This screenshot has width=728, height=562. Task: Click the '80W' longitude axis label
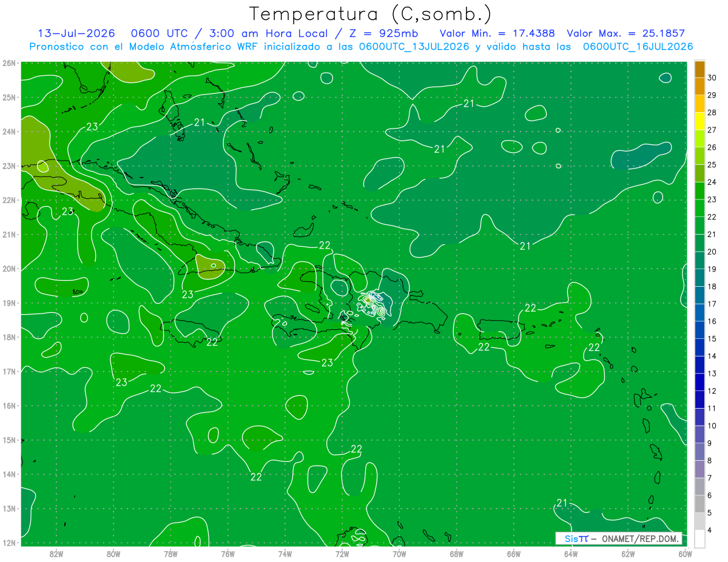[x=113, y=553]
